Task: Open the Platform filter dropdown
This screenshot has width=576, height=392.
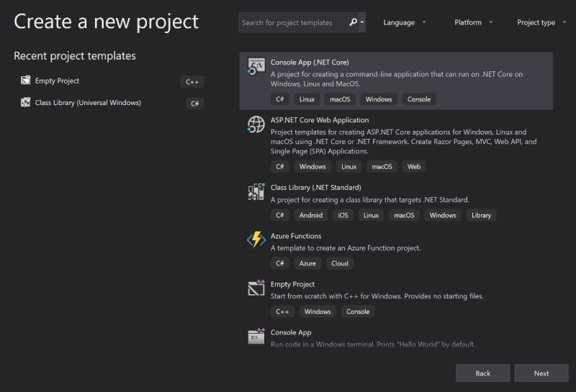Action: [x=473, y=22]
